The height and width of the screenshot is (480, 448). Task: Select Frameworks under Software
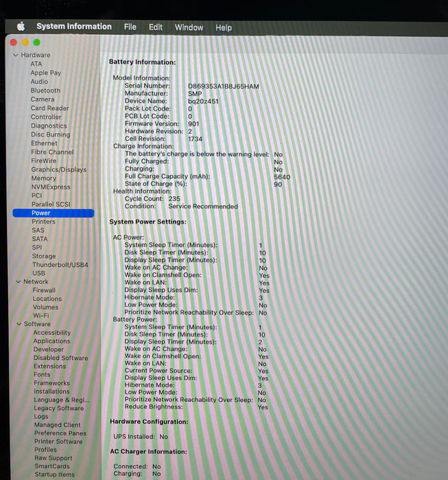51,383
